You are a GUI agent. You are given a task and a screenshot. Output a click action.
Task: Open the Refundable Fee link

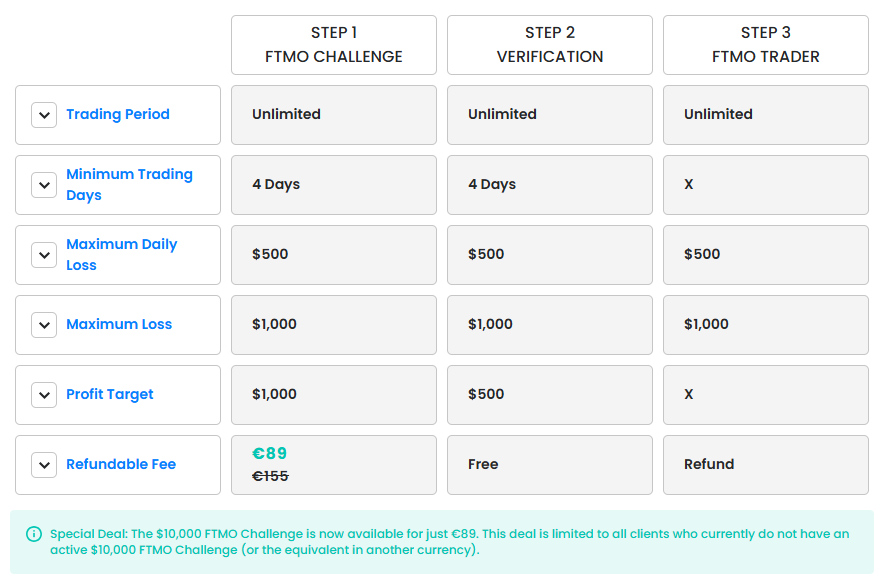[121, 465]
